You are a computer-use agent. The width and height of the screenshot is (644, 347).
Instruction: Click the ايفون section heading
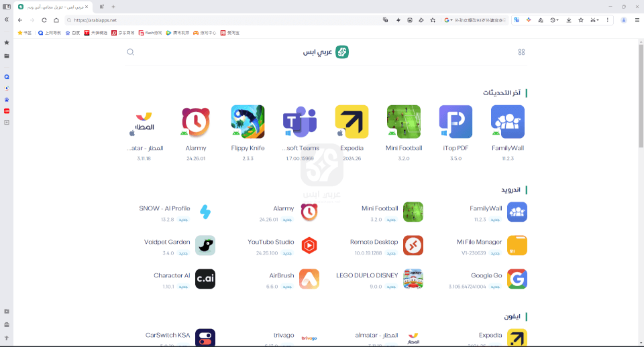(512, 317)
